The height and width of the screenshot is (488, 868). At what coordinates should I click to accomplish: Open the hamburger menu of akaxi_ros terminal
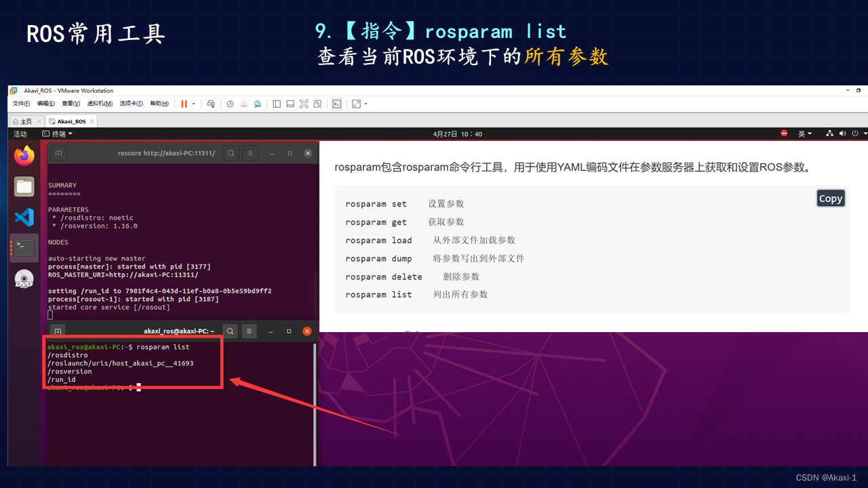tap(249, 331)
